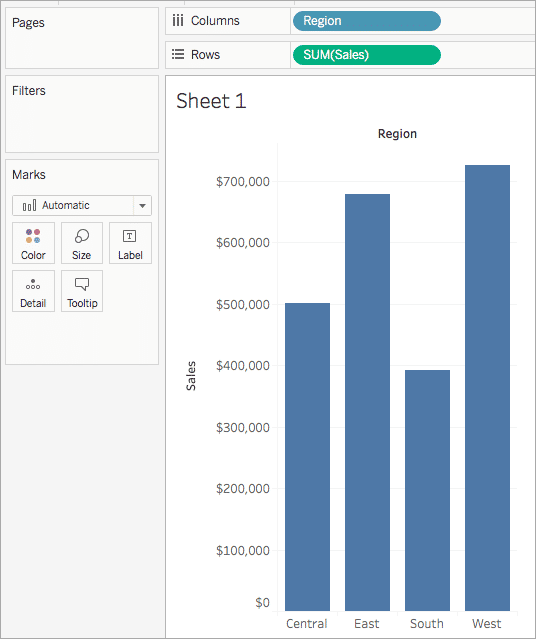
Task: Click the East bar in the chart
Action: pyautogui.click(x=367, y=402)
